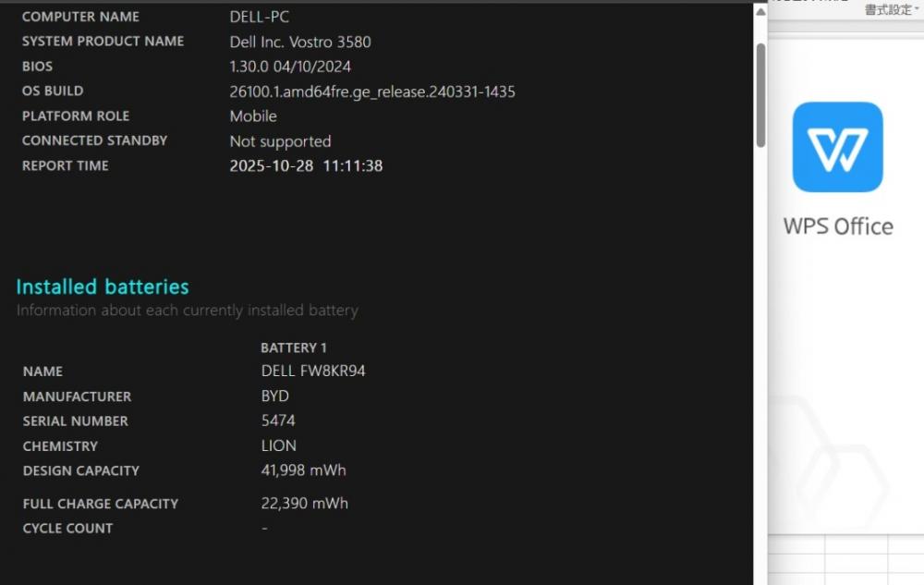Click the battery name DELL FW8KR94

313,372
